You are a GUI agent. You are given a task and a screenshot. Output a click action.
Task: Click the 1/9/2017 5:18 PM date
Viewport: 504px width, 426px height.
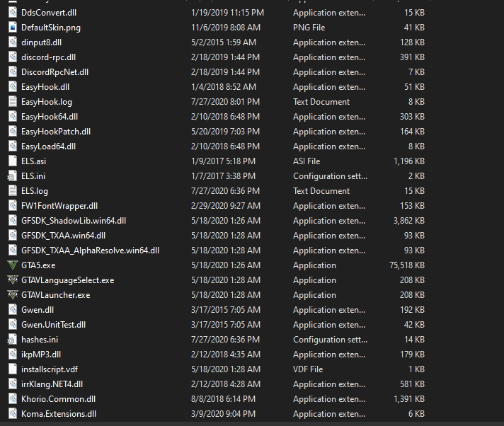[x=223, y=161]
